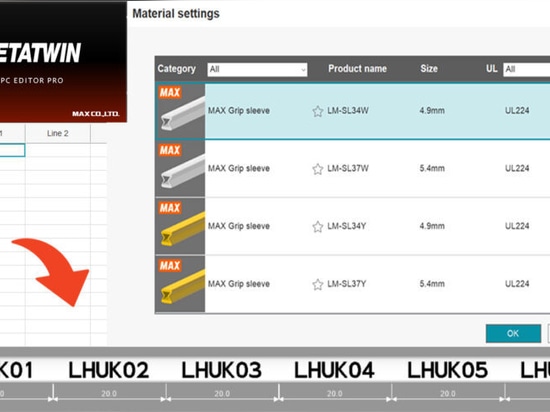550x412 pixels.
Task: Confirm material with OK button
Action: click(x=513, y=333)
